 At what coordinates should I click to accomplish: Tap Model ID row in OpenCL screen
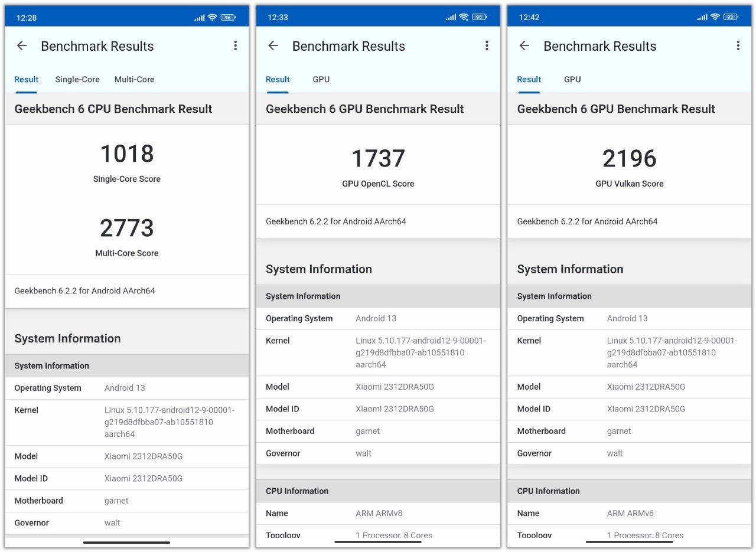[378, 409]
